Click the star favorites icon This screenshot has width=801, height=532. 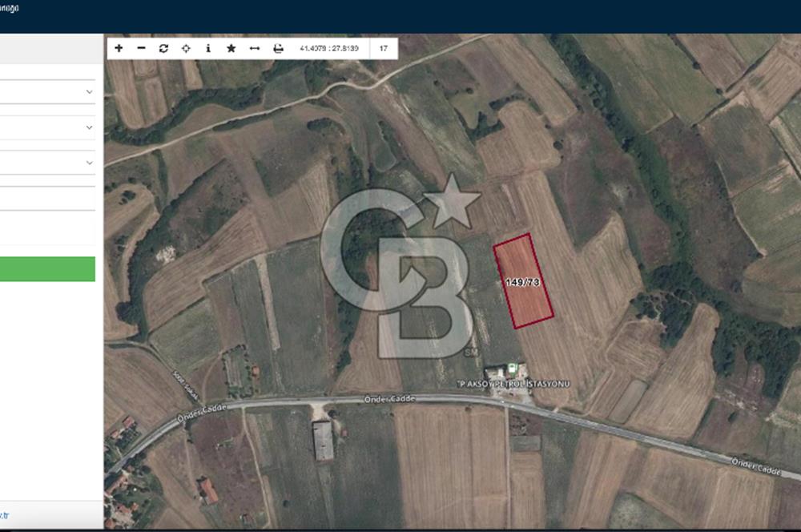pos(231,48)
